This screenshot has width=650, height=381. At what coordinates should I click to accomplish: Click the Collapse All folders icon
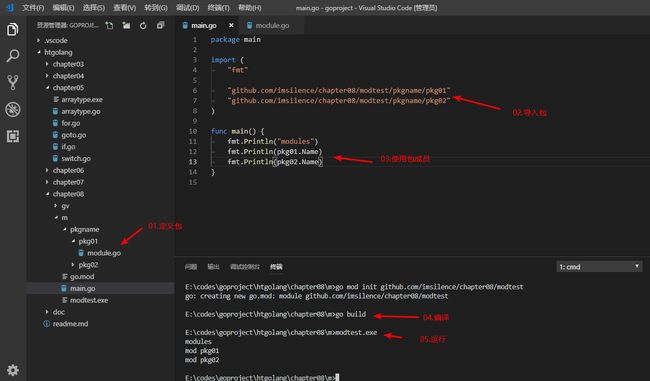160,25
